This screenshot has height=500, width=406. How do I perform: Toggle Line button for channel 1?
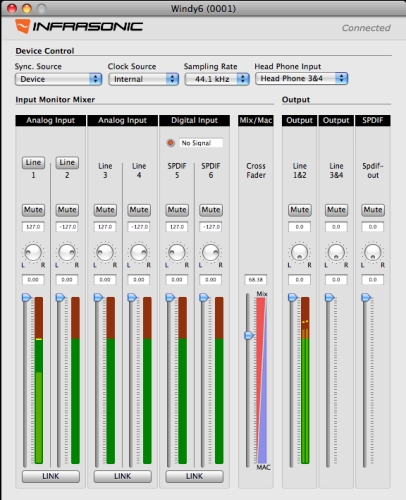click(33, 162)
